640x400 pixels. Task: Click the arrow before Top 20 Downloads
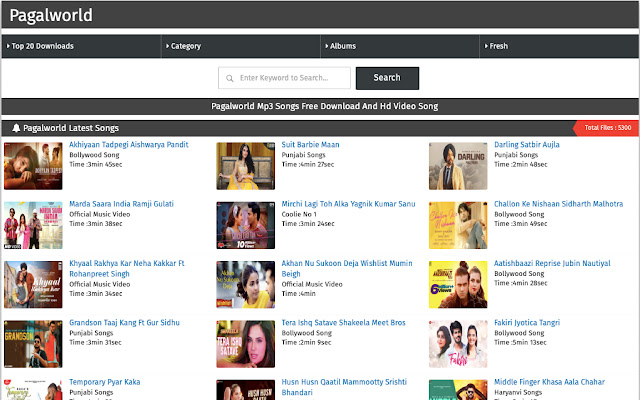tap(8, 46)
